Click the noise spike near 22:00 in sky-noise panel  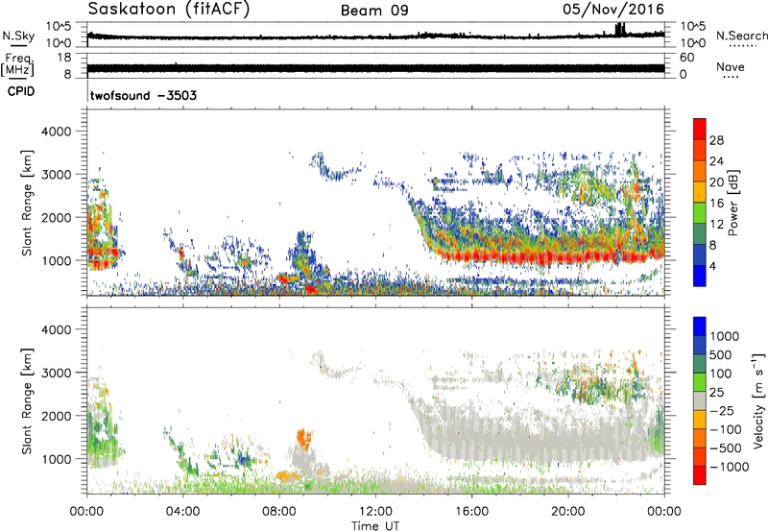point(619,30)
